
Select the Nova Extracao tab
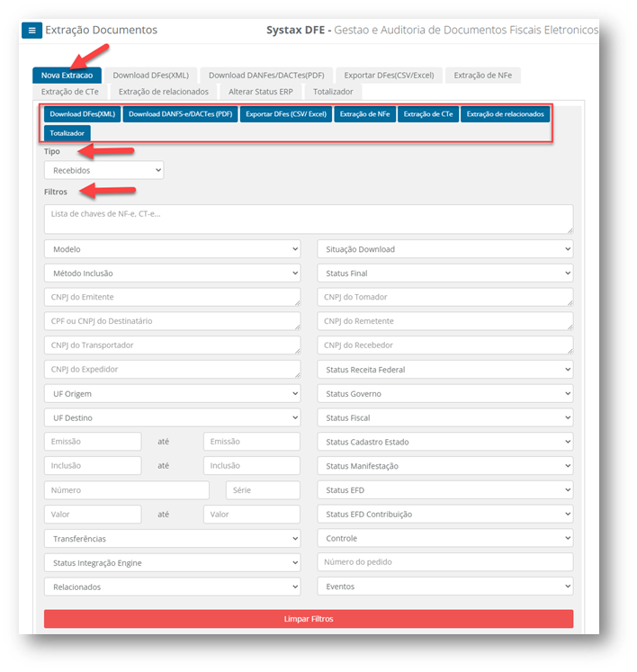click(67, 76)
